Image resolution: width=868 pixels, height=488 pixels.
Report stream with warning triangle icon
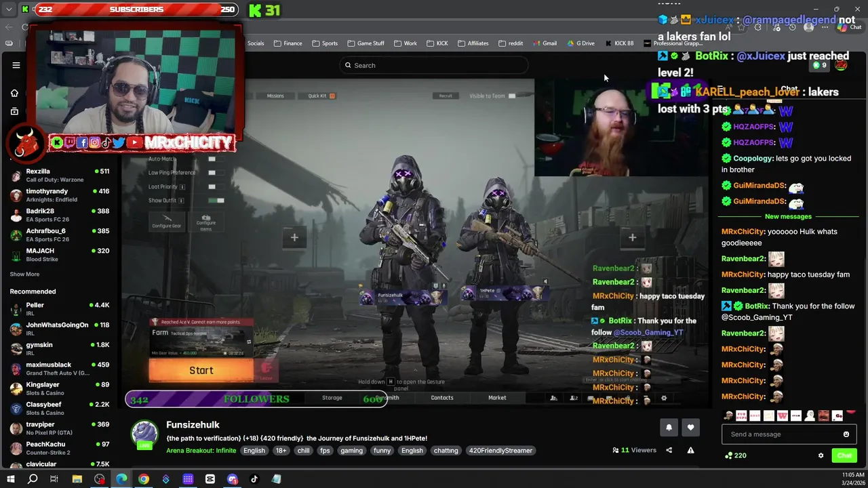(690, 450)
